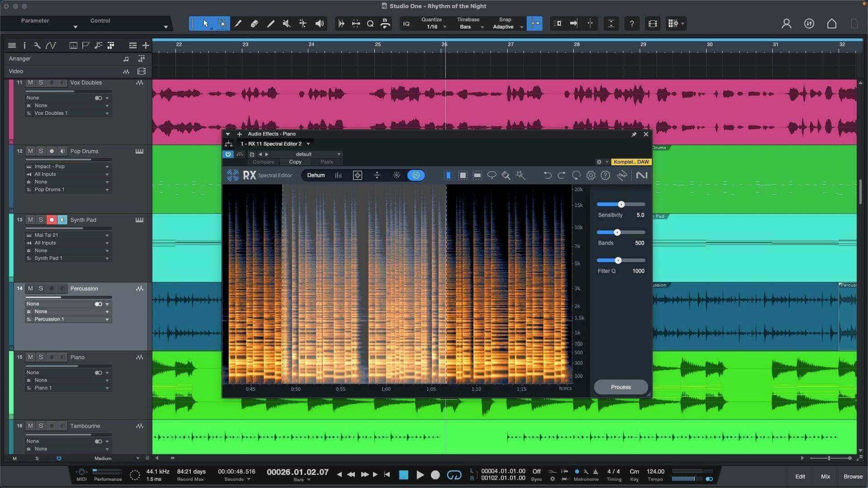Open RX Spectral Editor help icon
Viewport: 868px width, 488px height.
click(605, 175)
